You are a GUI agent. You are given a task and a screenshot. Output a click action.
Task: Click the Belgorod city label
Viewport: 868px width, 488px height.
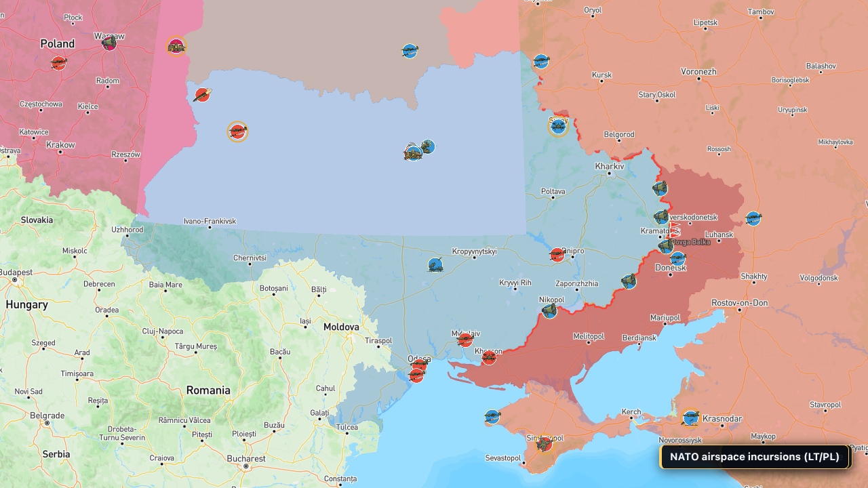[x=618, y=135]
